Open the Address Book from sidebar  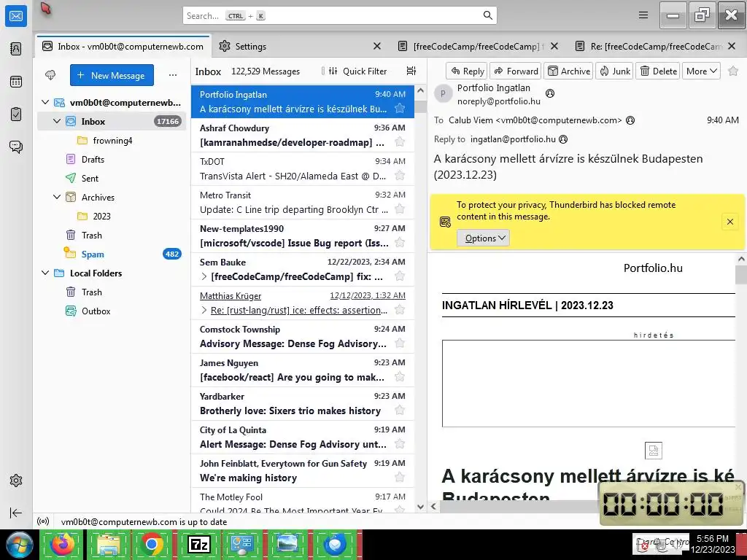16,49
